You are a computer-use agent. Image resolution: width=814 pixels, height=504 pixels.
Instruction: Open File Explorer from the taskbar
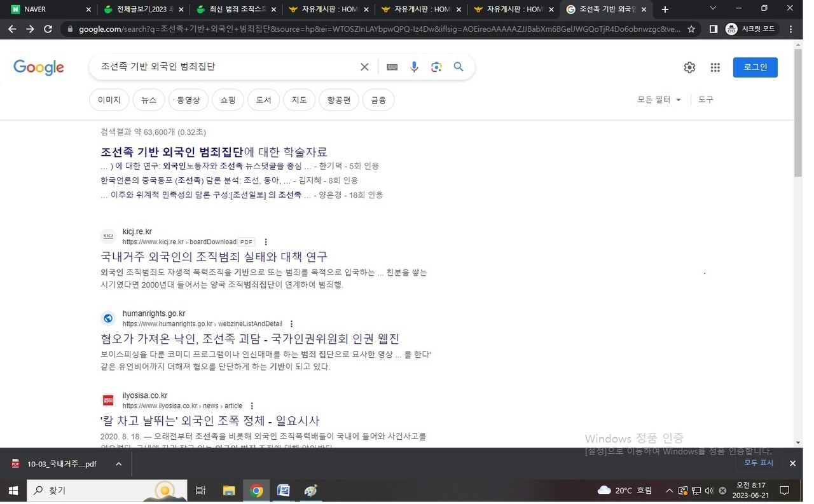(x=229, y=491)
